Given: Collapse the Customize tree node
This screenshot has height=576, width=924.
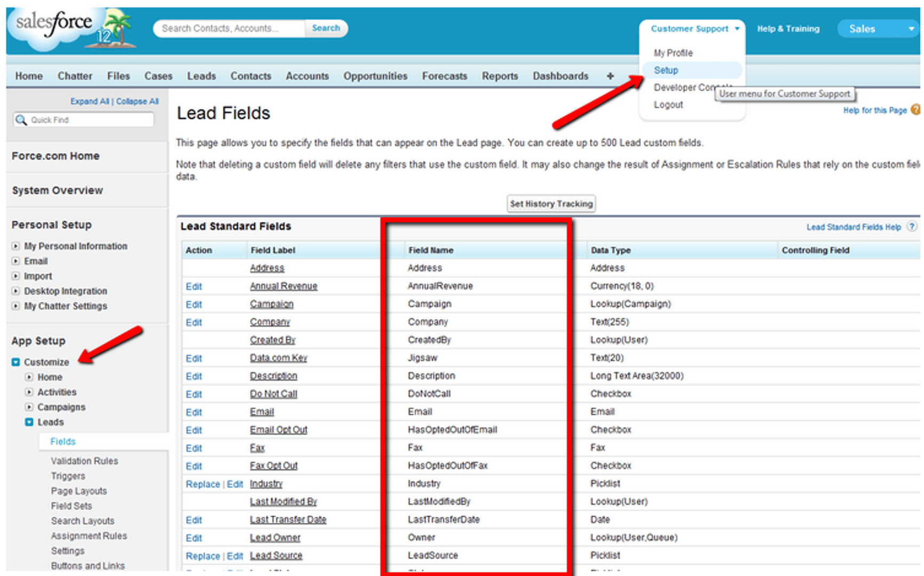Looking at the screenshot, I should pyautogui.click(x=15, y=362).
